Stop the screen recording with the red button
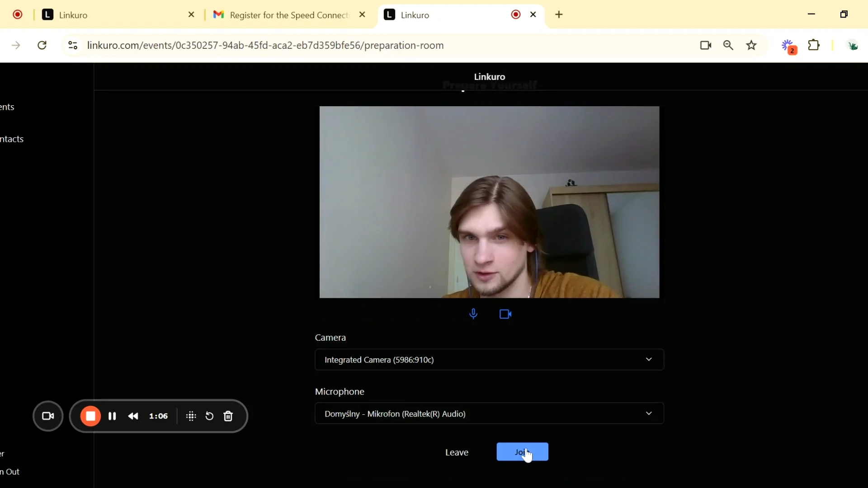Viewport: 868px width, 488px height. [x=90, y=416]
